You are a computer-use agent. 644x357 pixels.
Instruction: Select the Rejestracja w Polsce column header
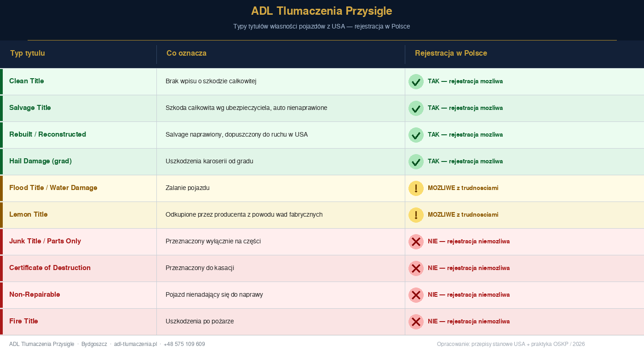click(451, 53)
